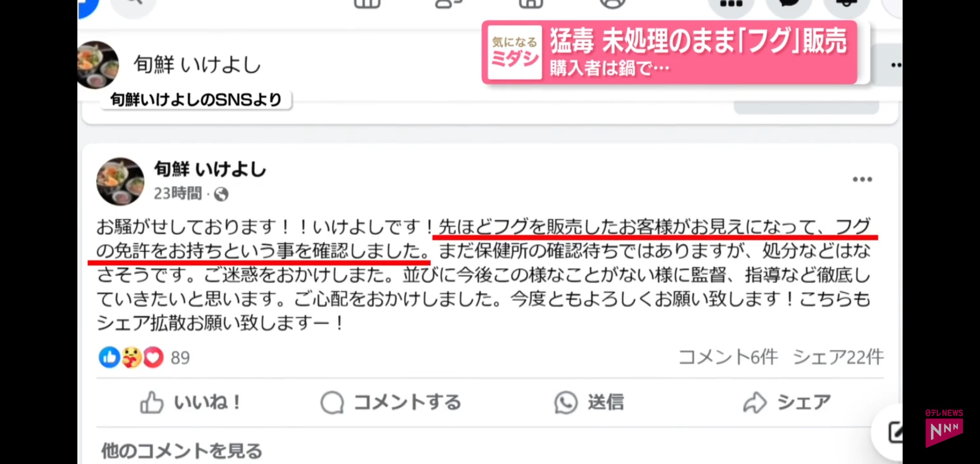Click the post author's profile picture

(120, 181)
